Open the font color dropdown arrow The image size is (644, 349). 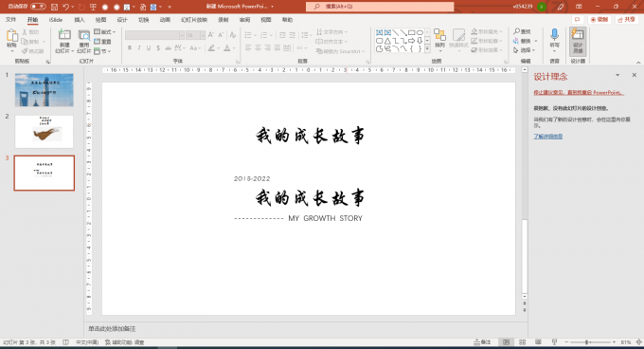click(234, 48)
